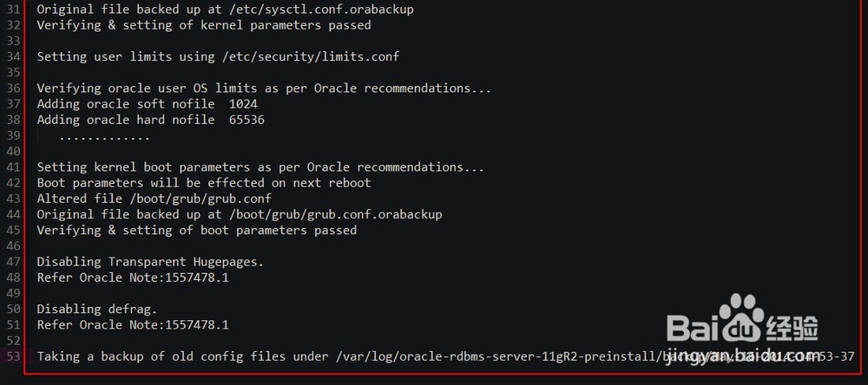The width and height of the screenshot is (868, 385).
Task: Select line number 31 in the gutter
Action: [14, 10]
